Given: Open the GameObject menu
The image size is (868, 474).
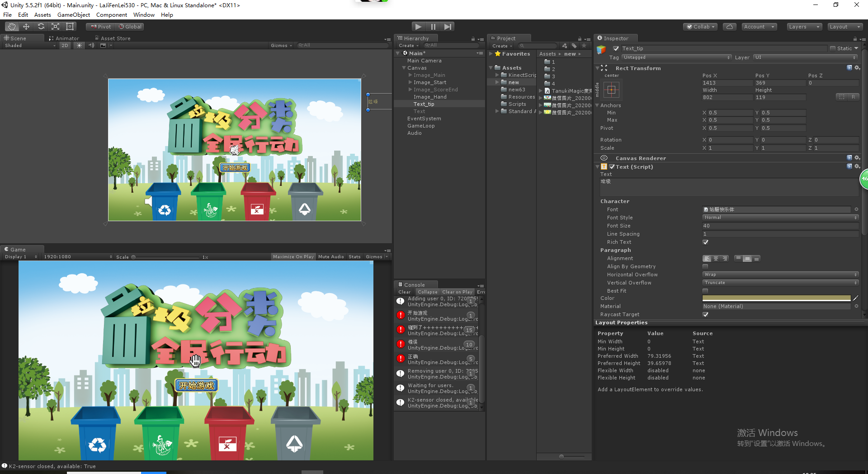Looking at the screenshot, I should [74, 14].
